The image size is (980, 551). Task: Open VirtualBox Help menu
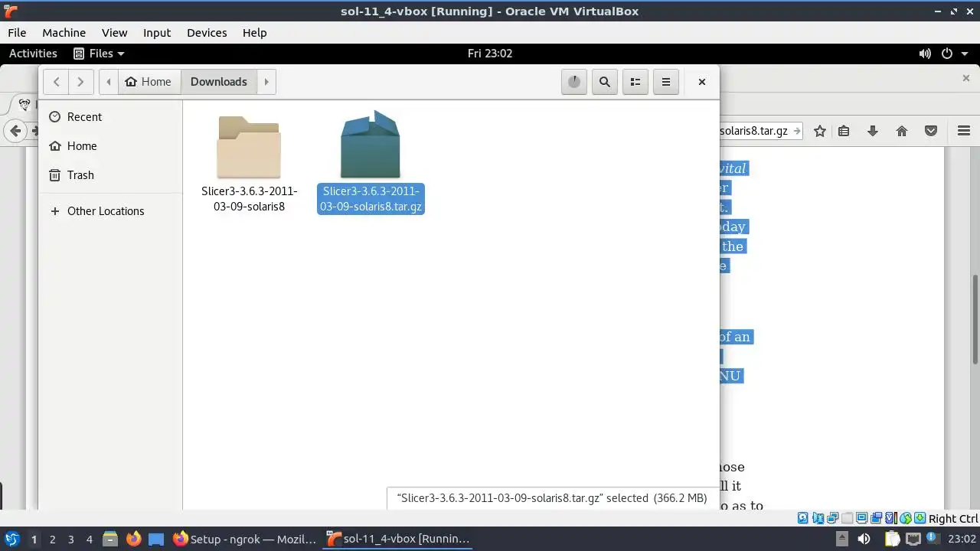[x=254, y=33]
